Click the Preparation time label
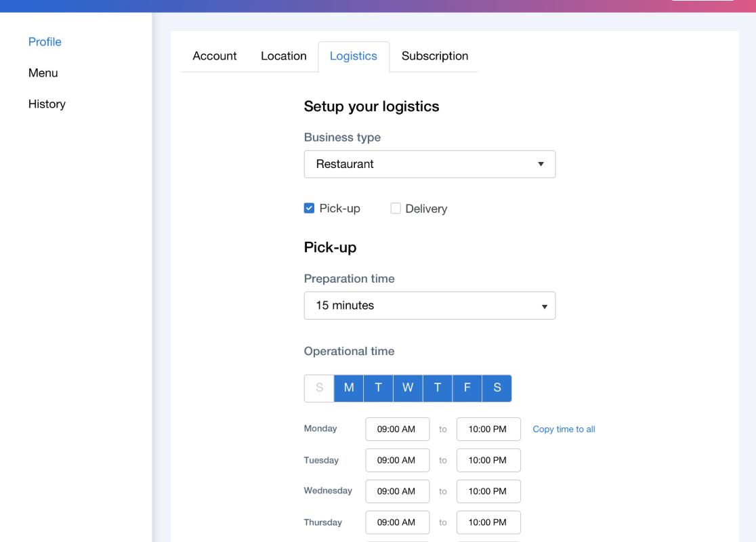The height and width of the screenshot is (542, 756). click(x=349, y=278)
